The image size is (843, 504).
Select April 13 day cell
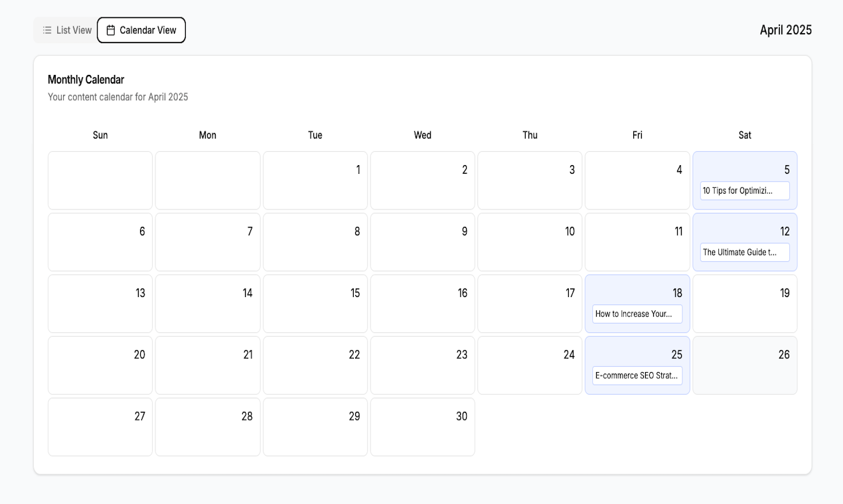coord(100,304)
